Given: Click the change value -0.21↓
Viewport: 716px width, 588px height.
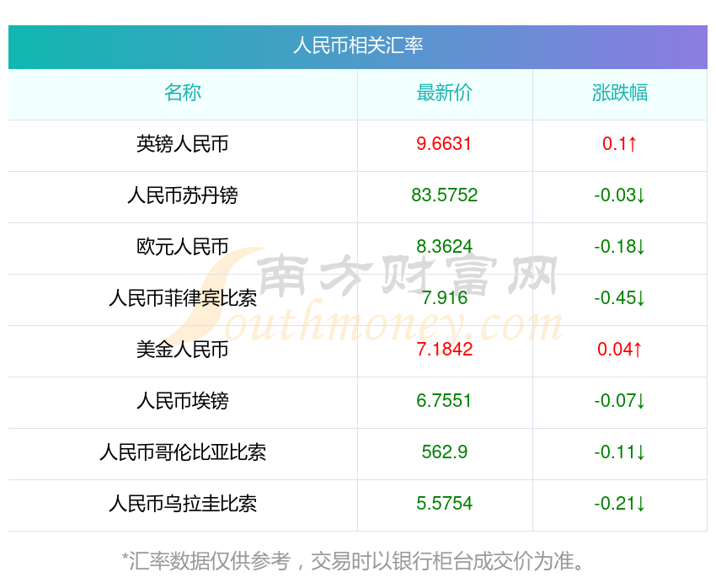Looking at the screenshot, I should point(620,504).
